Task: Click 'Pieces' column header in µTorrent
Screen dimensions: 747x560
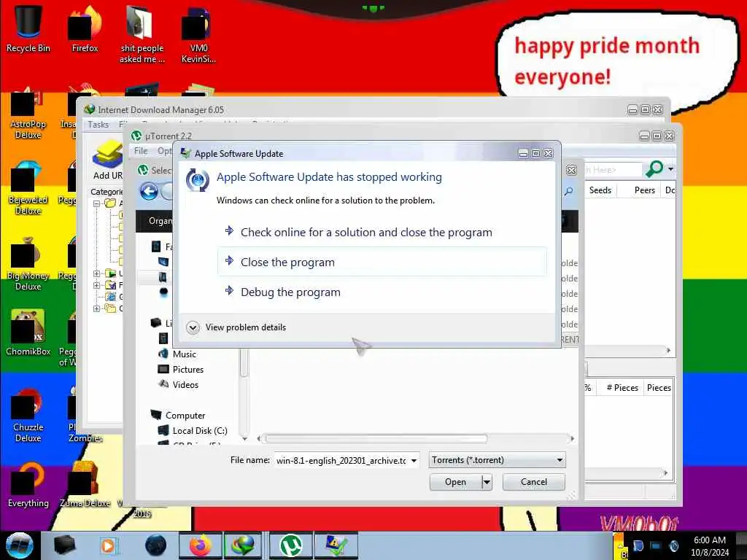Action: click(x=659, y=388)
